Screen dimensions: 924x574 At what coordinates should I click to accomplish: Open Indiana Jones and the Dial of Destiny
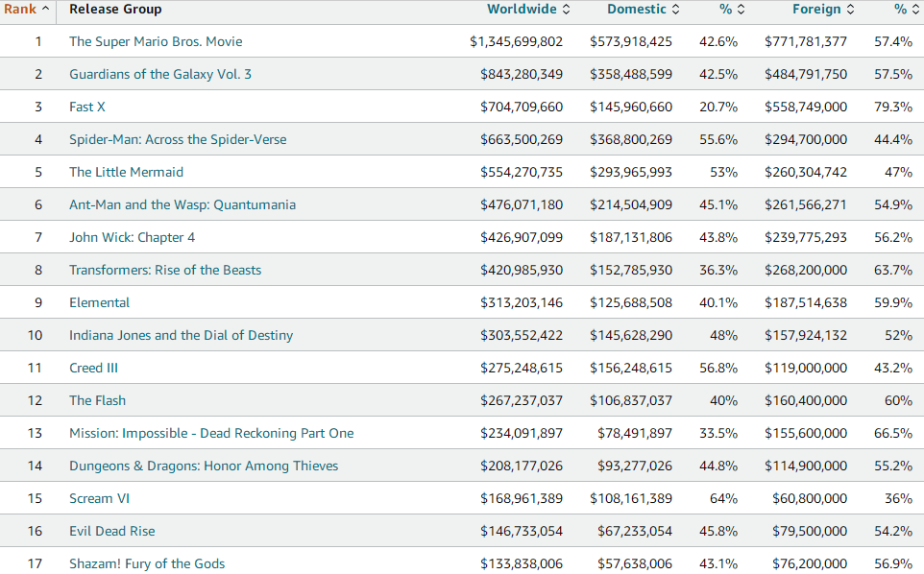coord(181,336)
